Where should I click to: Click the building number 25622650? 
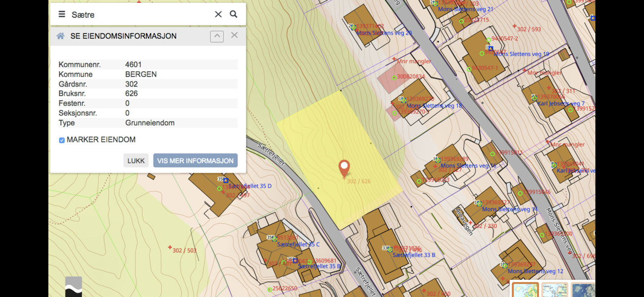pyautogui.click(x=285, y=288)
